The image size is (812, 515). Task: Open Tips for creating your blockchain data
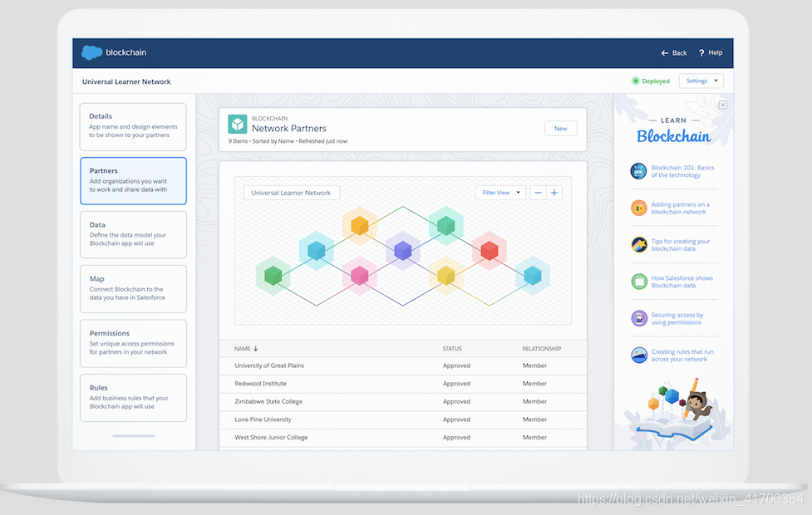click(680, 245)
